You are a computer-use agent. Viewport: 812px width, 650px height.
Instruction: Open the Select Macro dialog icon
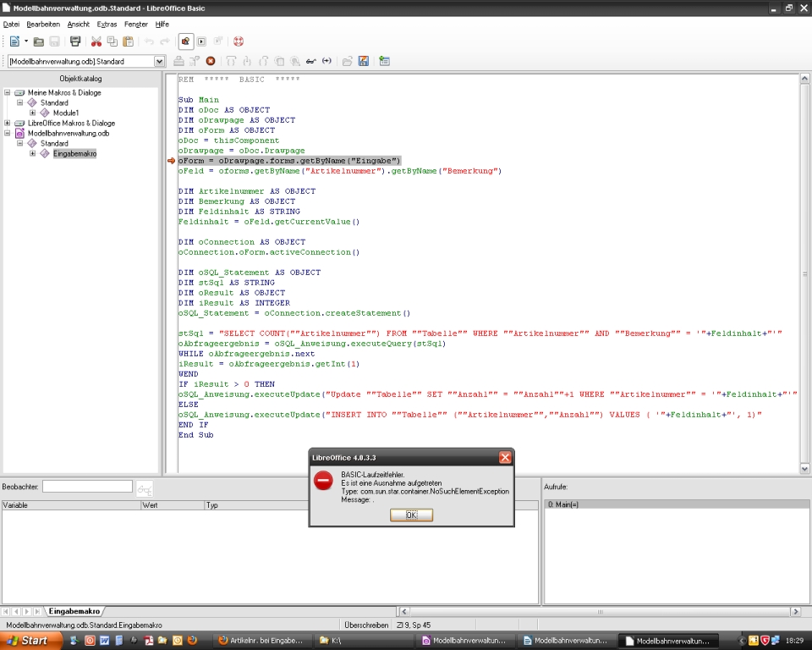point(201,41)
